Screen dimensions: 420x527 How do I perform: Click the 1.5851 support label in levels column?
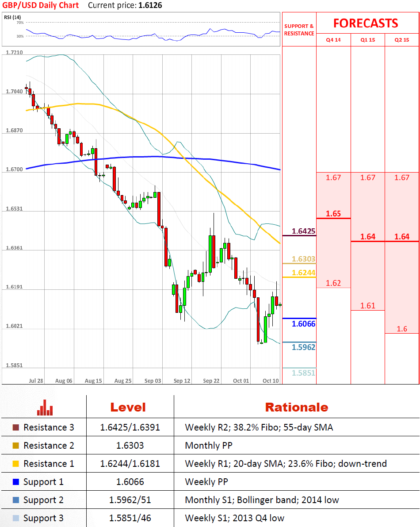(303, 373)
